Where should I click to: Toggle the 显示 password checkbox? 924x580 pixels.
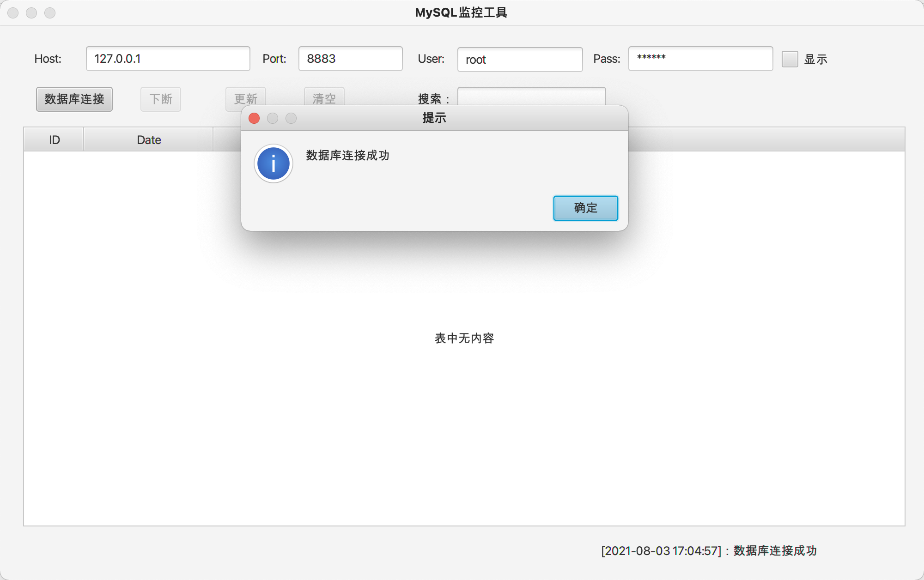click(x=790, y=59)
